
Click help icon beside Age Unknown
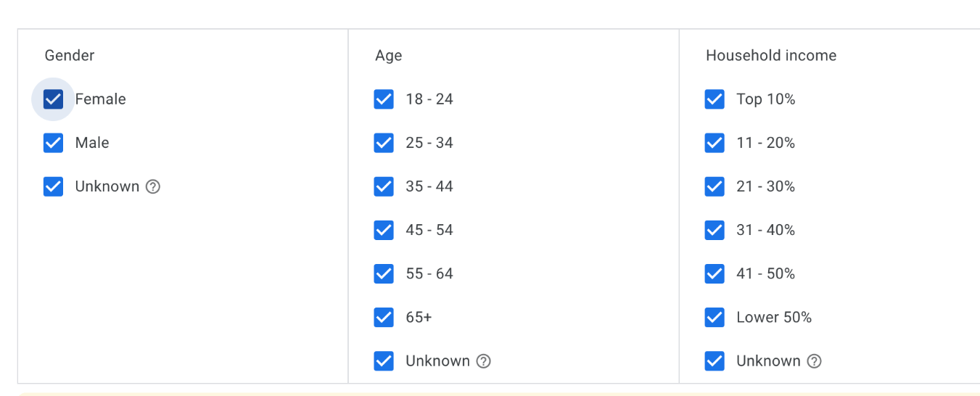pyautogui.click(x=483, y=360)
